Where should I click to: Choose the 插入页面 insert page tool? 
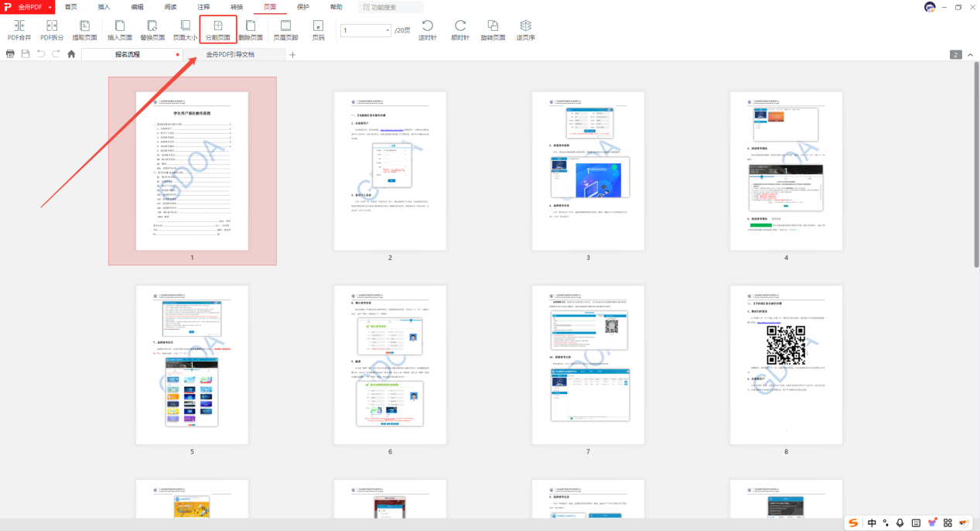click(x=119, y=31)
